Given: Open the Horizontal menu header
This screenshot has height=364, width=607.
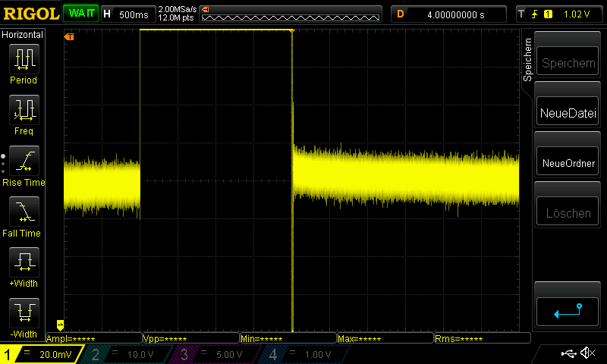Looking at the screenshot, I should [x=23, y=35].
